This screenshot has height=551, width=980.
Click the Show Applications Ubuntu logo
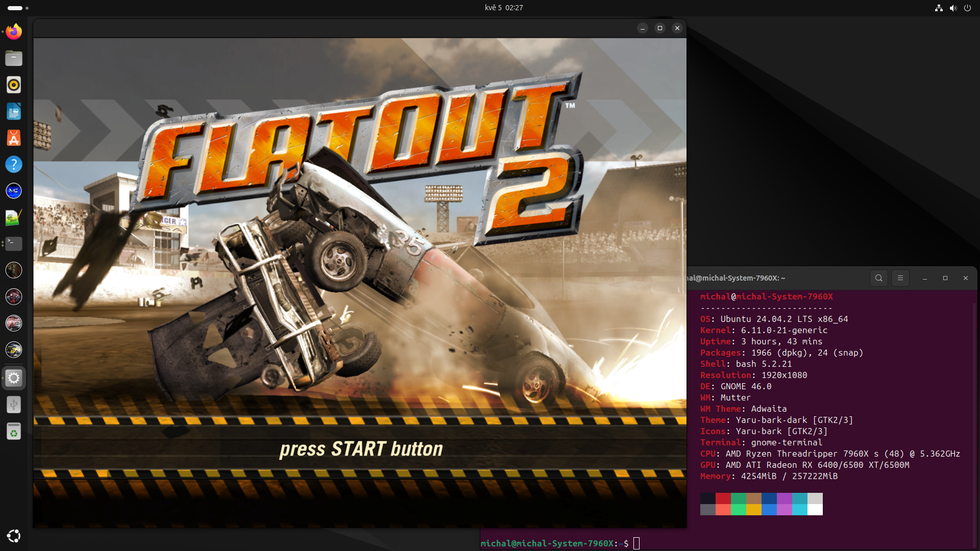pos(14,536)
